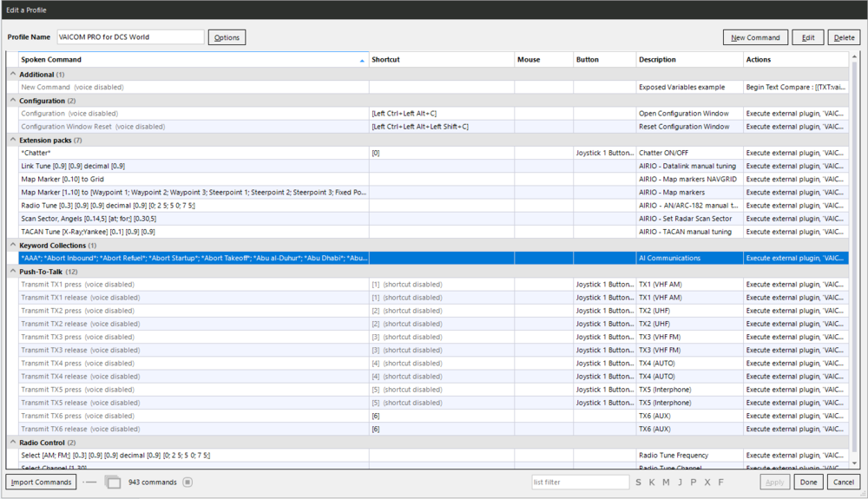Toggle the P filter letter
Image resolution: width=868 pixels, height=499 pixels.
(693, 483)
